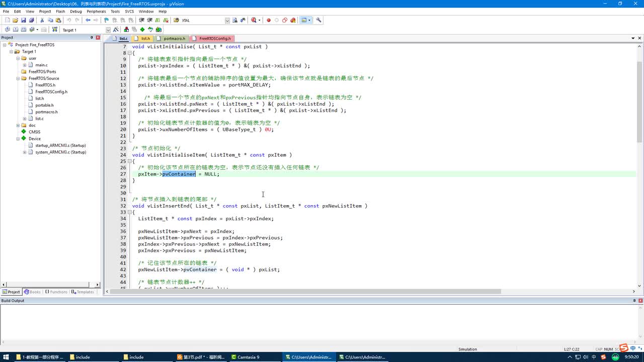Open the XTAL find combo box dropdown
Screen dimensions: 644x362
[227, 20]
